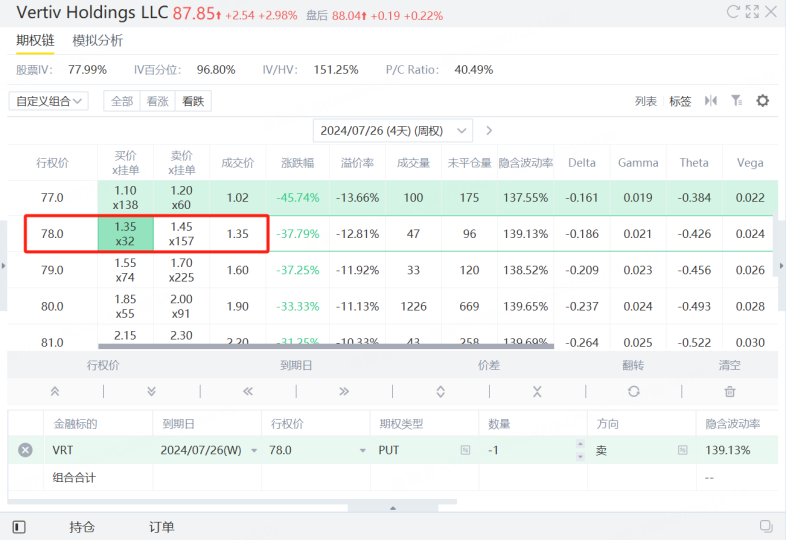Select the 看跌 puts filter
Image resolution: width=786 pixels, height=540 pixels.
tap(193, 101)
